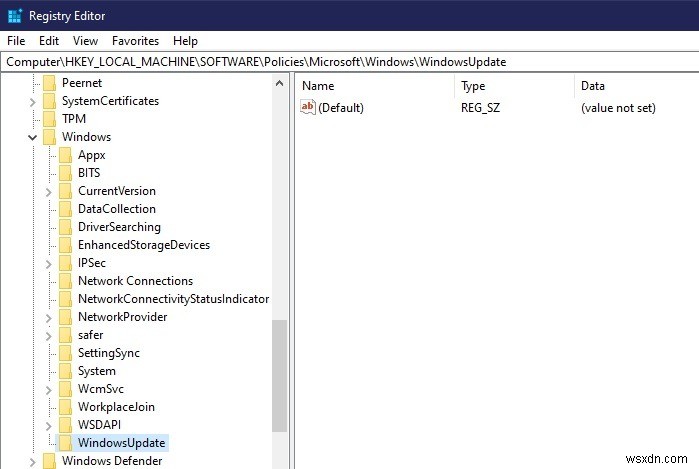The image size is (699, 469).
Task: Expand the WcmSvc key
Action: click(49, 390)
